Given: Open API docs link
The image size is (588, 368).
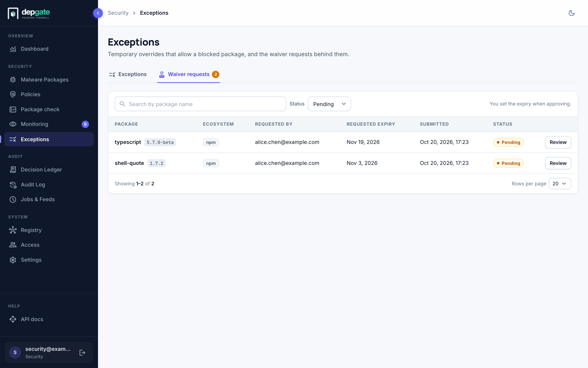Looking at the screenshot, I should [49, 319].
